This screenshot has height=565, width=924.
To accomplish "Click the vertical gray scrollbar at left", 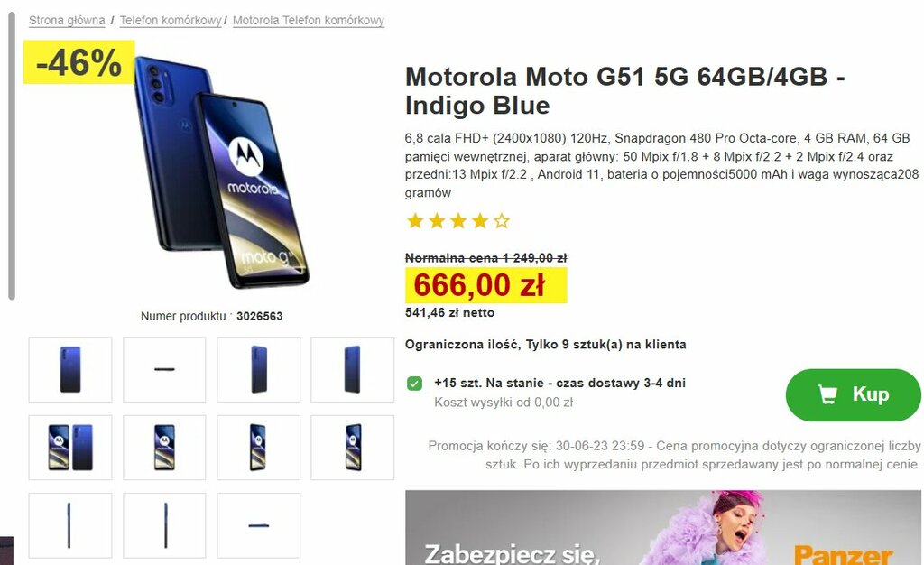I will coord(11,155).
